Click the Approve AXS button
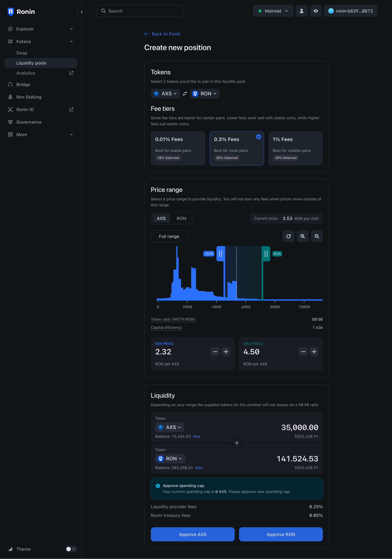Screen dimensions: 392x559 click(193, 534)
